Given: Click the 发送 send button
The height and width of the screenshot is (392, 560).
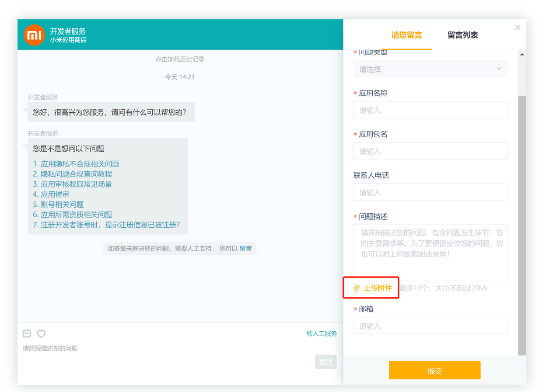Looking at the screenshot, I should (326, 362).
